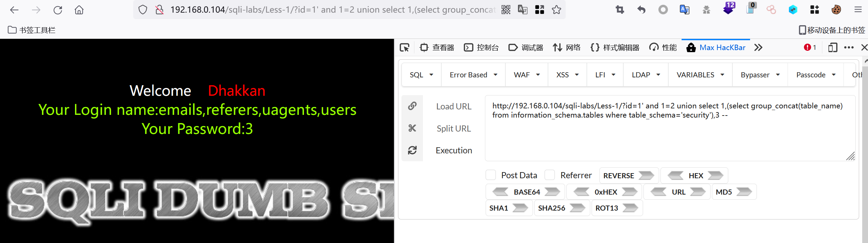Click the URL decode left arrow
This screenshot has width=868, height=243.
658,192
